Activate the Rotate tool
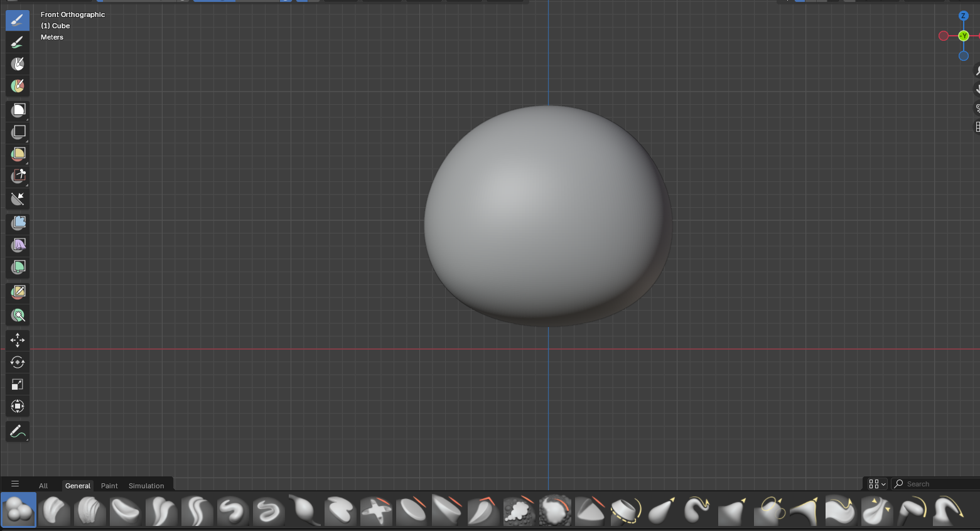 17,362
